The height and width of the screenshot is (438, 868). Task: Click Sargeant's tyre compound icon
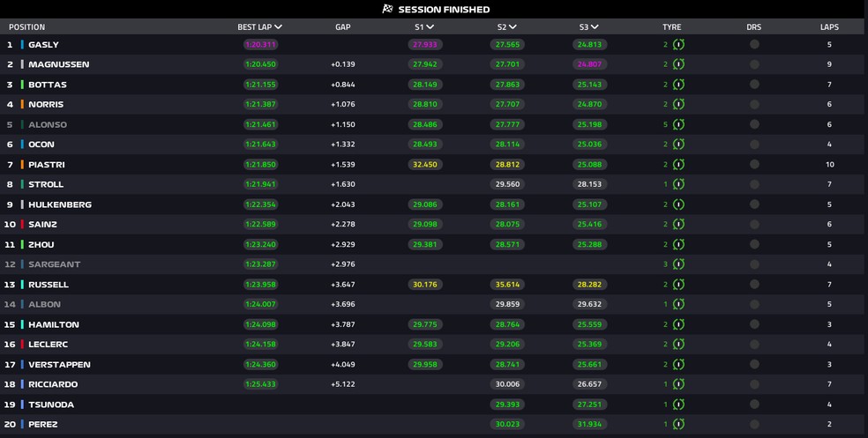(678, 264)
